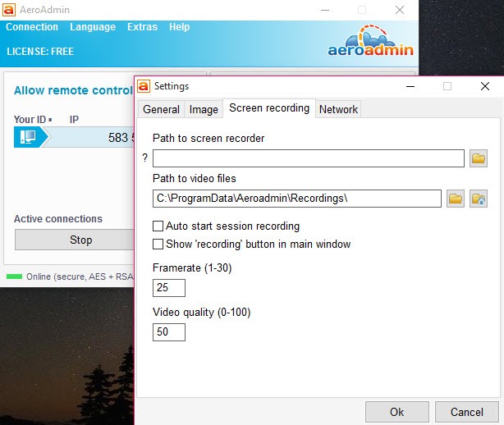Viewport: 504px width, 425px height.
Task: Browse folder for screen recorder path
Action: [479, 158]
